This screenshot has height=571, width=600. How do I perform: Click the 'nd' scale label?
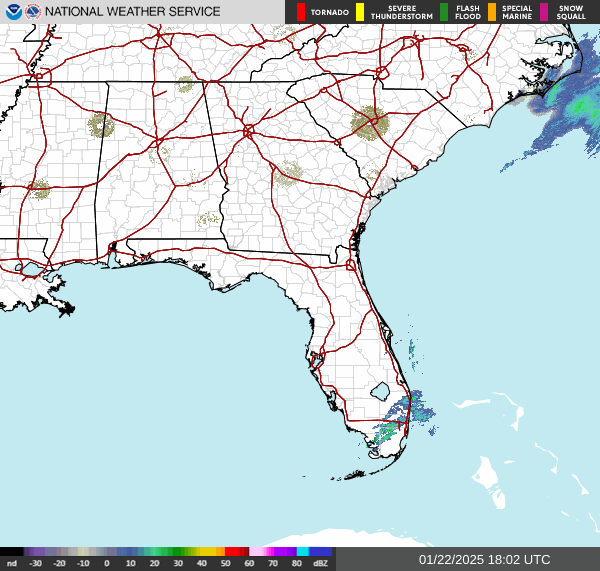12,563
